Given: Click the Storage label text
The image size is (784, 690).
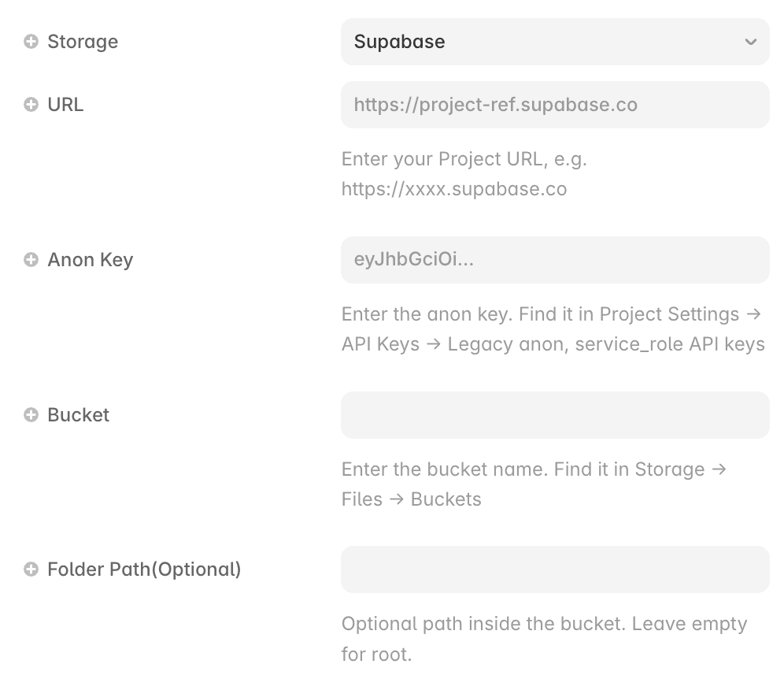Looking at the screenshot, I should (83, 42).
